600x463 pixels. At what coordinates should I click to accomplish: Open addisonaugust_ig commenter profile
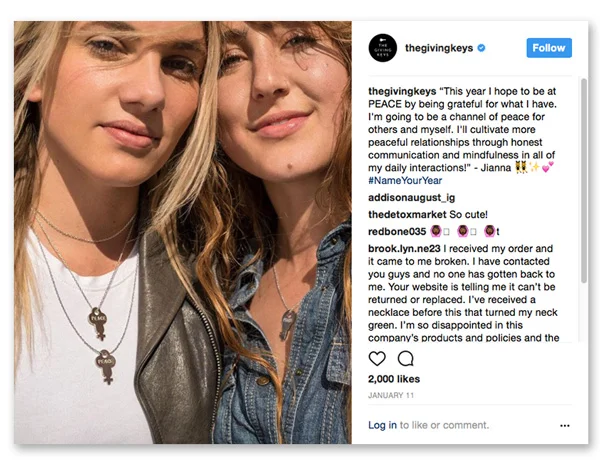(411, 198)
